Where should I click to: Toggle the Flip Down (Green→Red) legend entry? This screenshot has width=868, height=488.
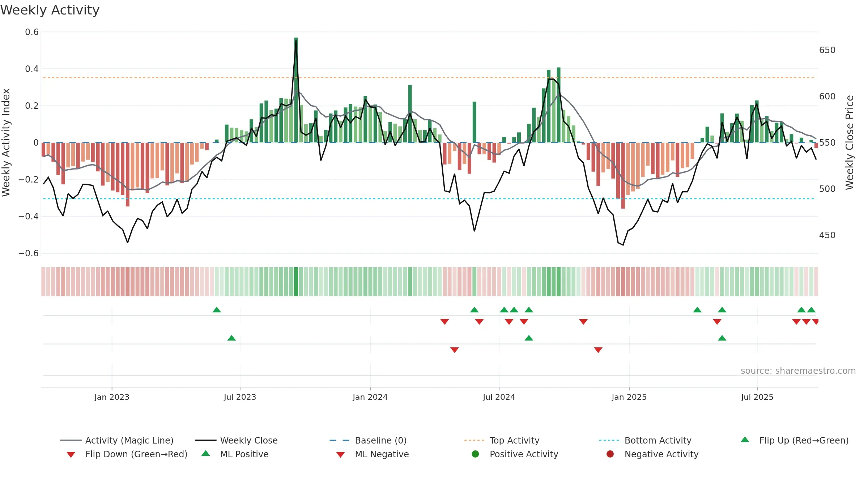(x=127, y=454)
